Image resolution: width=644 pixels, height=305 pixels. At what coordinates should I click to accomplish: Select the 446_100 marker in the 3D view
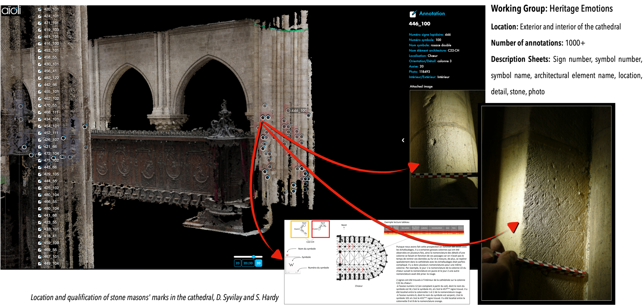point(288,111)
